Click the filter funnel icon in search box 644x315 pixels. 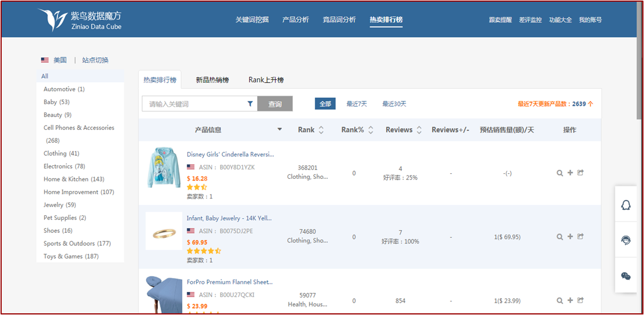(250, 104)
